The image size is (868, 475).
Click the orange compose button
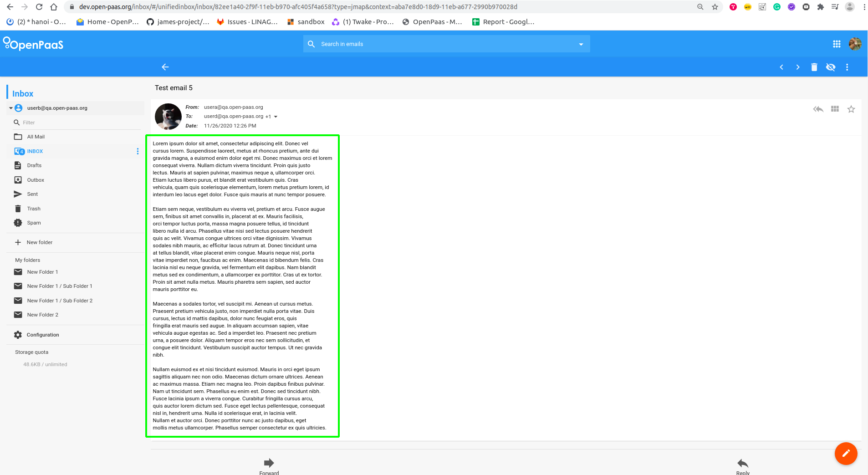(845, 454)
